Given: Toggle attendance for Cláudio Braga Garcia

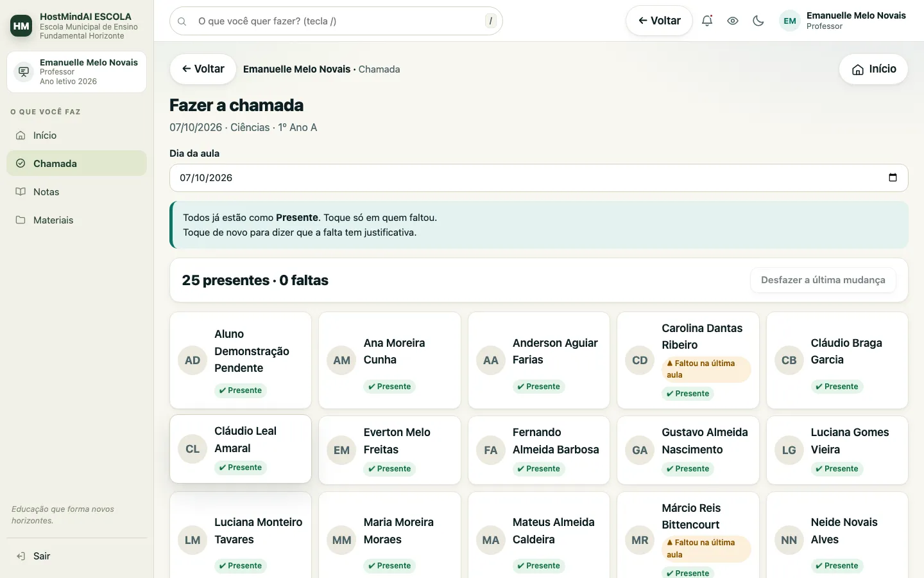Looking at the screenshot, I should [837, 360].
